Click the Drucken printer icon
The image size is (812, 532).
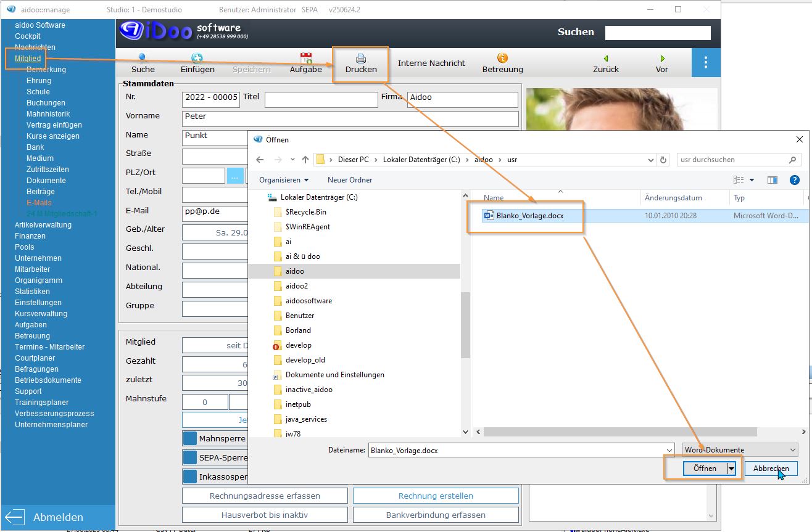point(361,59)
